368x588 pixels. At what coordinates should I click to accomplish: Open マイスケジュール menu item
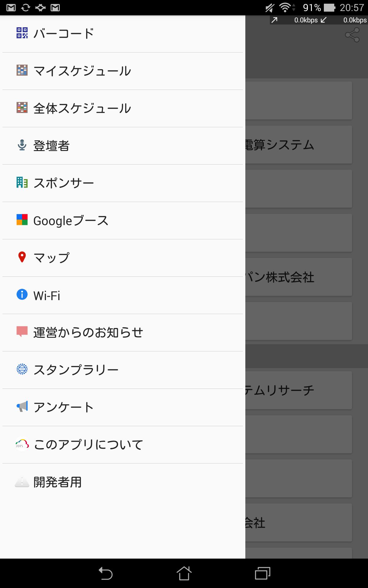[82, 71]
